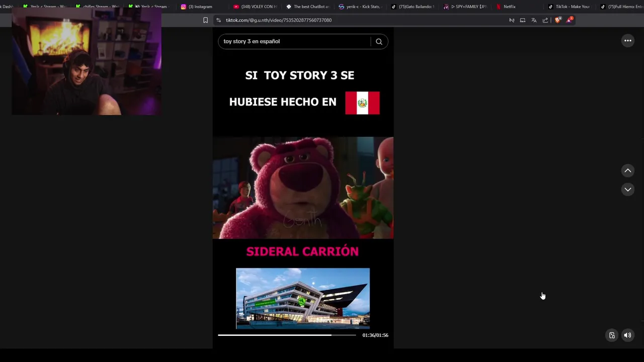Click the tiktok.com URL in address bar
The image size is (644, 362).
click(278, 20)
